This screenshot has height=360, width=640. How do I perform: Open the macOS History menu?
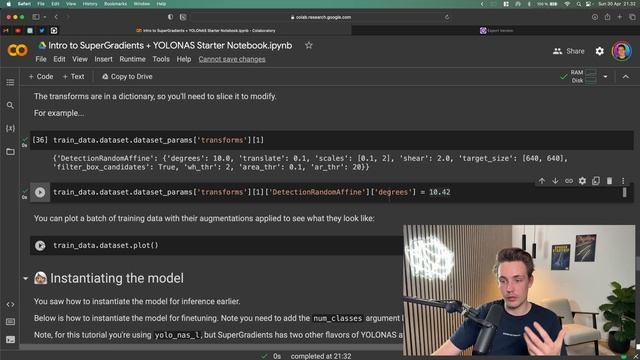[x=90, y=4]
